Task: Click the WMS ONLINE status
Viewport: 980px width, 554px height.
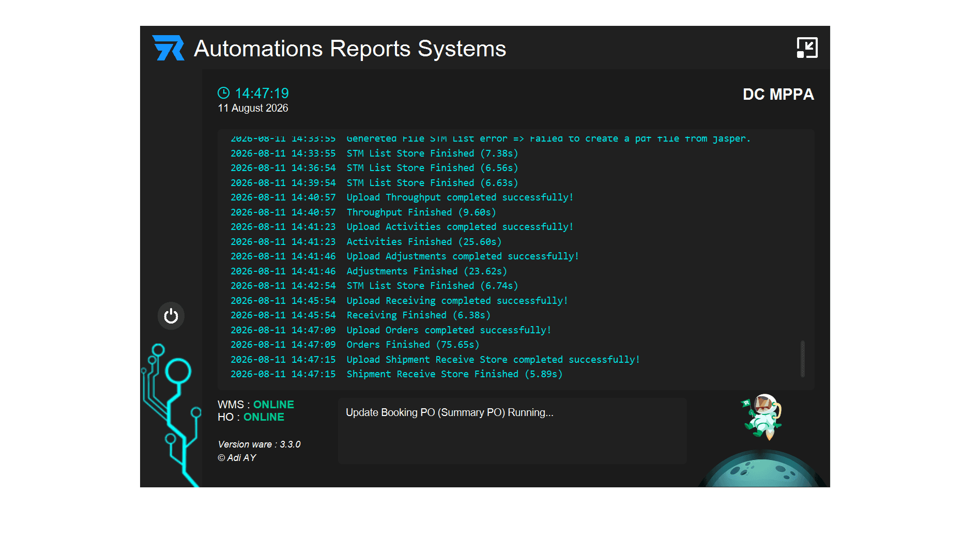Action: 256,405
